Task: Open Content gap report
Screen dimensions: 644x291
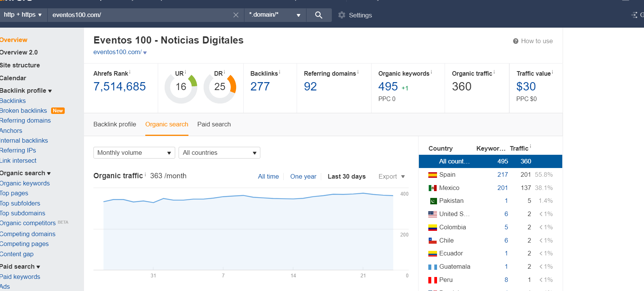Action: point(17,254)
